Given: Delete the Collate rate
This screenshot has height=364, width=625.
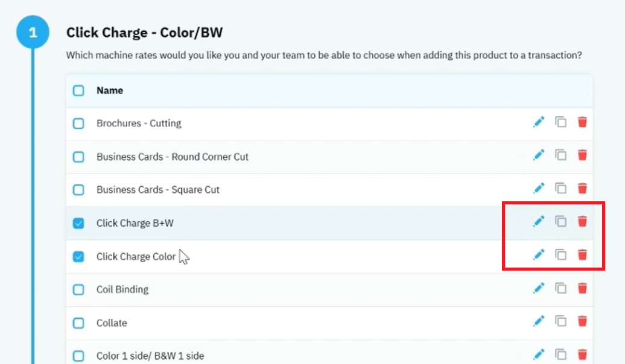Looking at the screenshot, I should (x=582, y=321).
